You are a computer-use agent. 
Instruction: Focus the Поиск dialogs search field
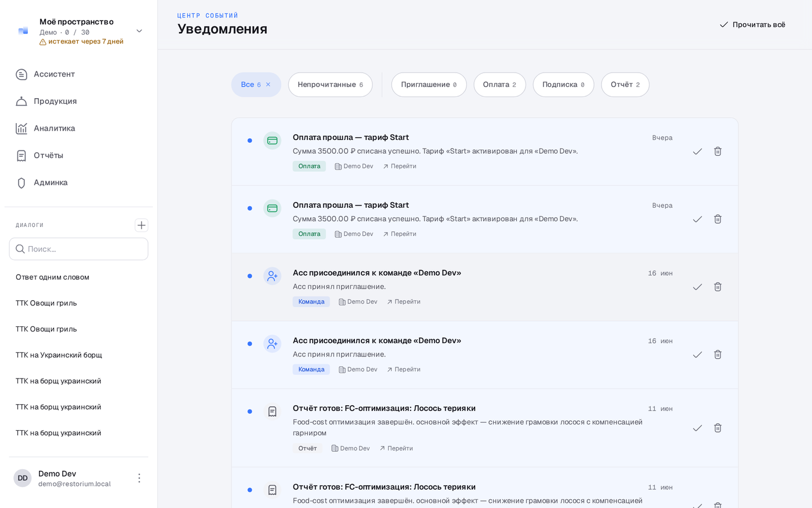(x=79, y=249)
